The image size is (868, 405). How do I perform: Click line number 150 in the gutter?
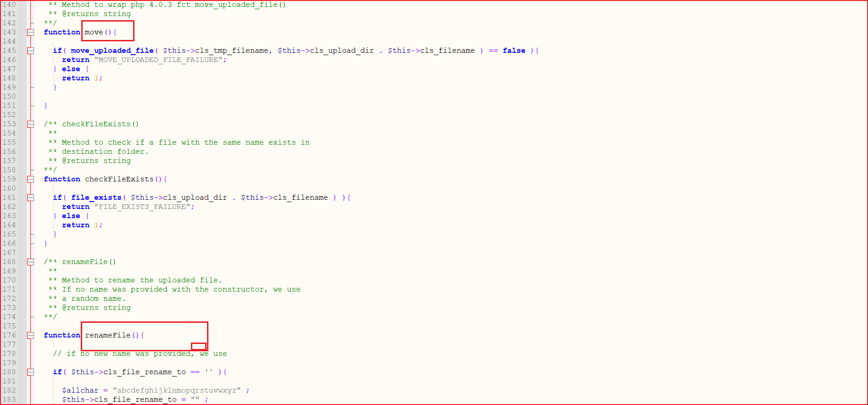[x=9, y=96]
